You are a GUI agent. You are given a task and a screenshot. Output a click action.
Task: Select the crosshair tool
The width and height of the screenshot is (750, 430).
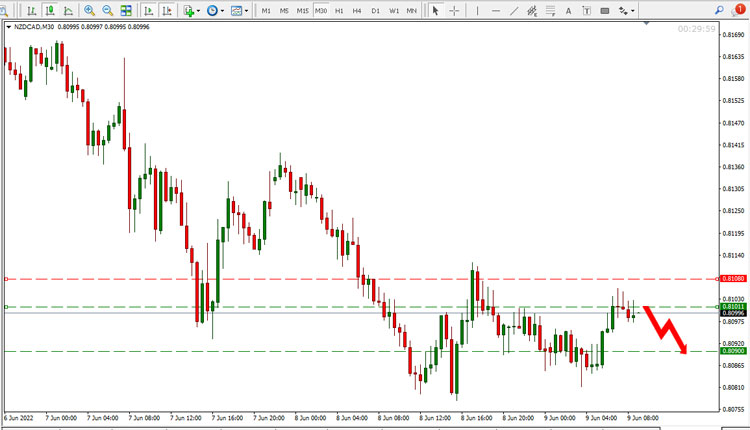pyautogui.click(x=454, y=10)
